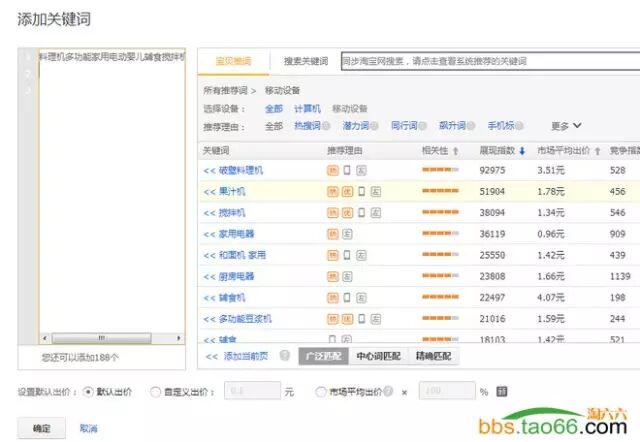Click the market price percent field
Screen dimensions: 640x442
point(447,391)
